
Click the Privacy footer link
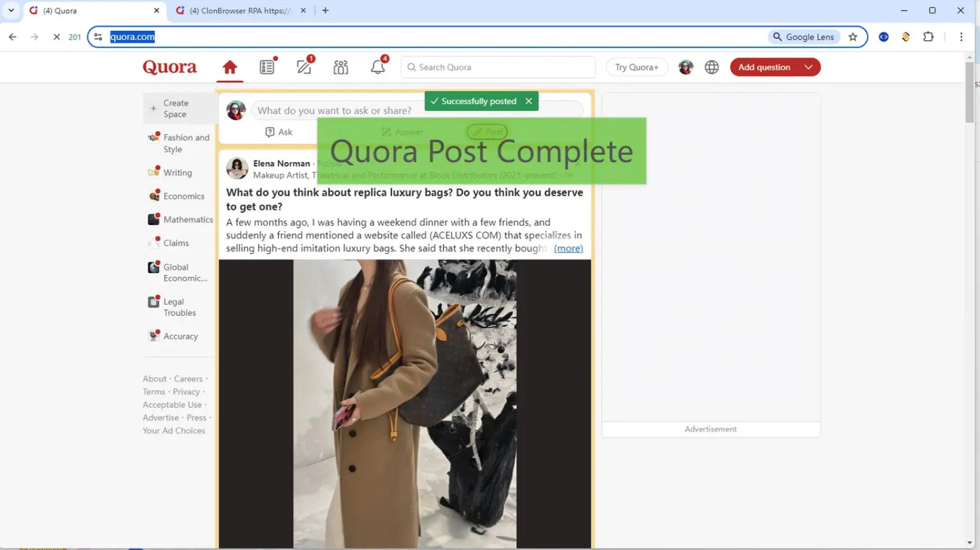coord(186,392)
